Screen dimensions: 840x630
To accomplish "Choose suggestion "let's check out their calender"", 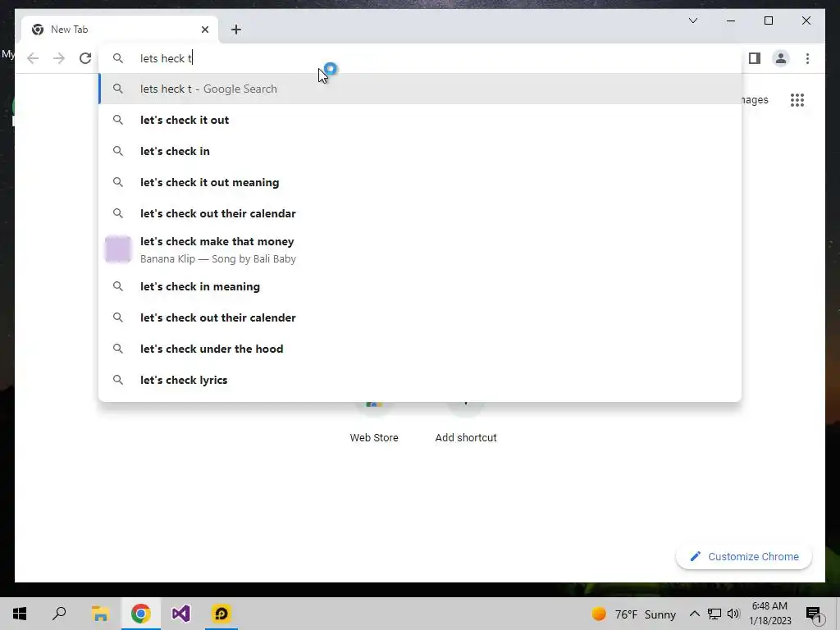I will point(420,317).
